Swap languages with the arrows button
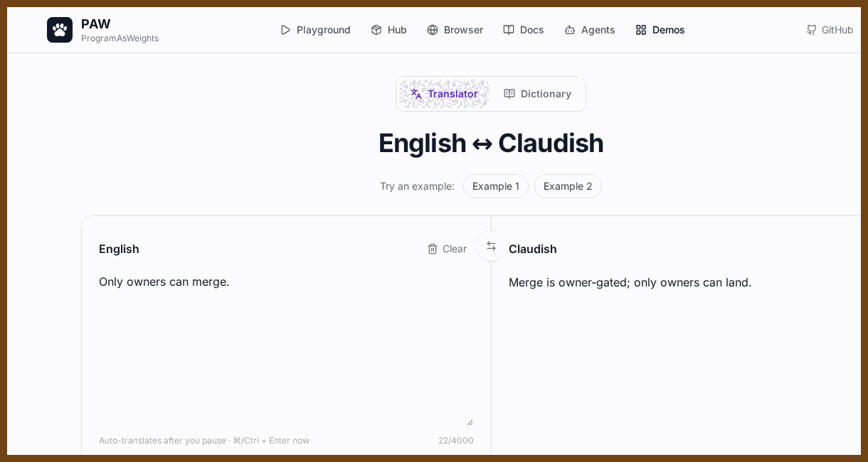Image resolution: width=868 pixels, height=462 pixels. pyautogui.click(x=491, y=246)
